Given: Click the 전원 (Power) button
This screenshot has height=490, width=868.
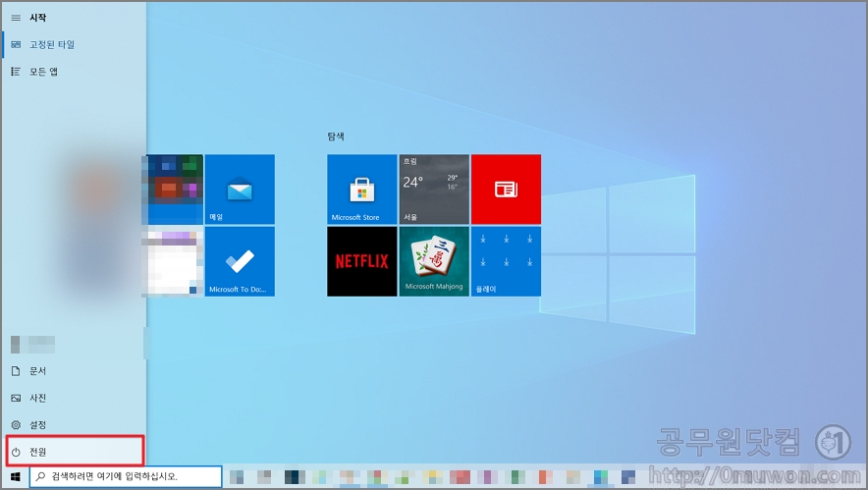Looking at the screenshot, I should click(75, 452).
